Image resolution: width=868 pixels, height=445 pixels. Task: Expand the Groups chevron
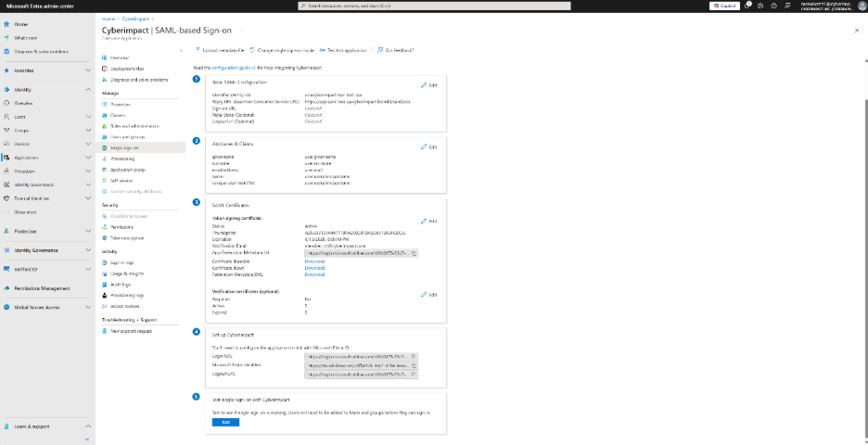88,131
